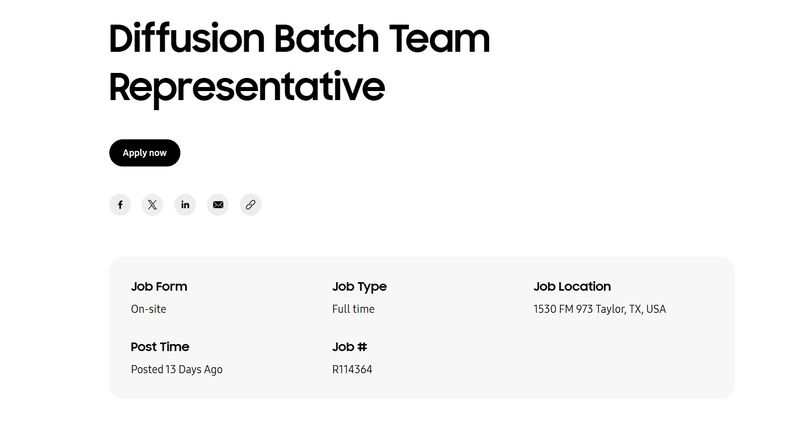The height and width of the screenshot is (424, 800).
Task: Share the job on Facebook
Action: [120, 205]
